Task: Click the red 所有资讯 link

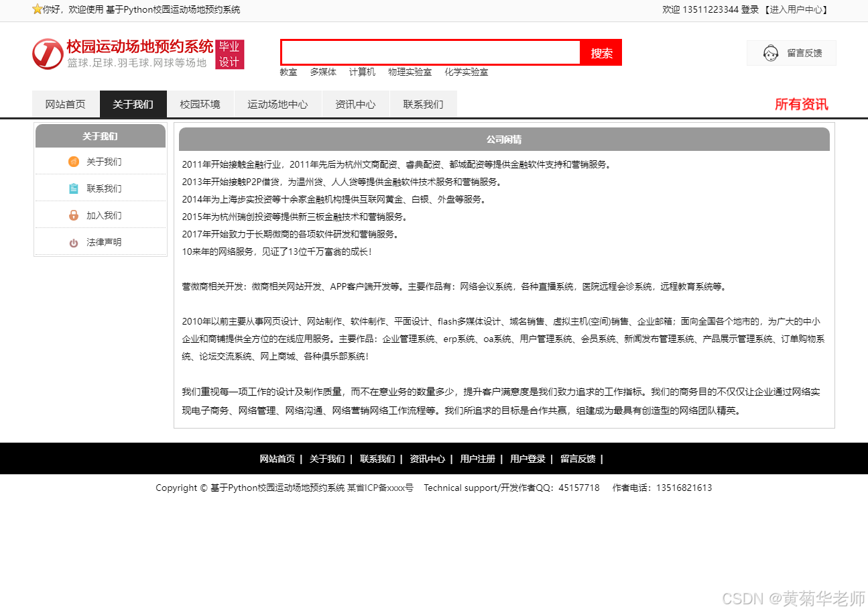Action: point(802,105)
